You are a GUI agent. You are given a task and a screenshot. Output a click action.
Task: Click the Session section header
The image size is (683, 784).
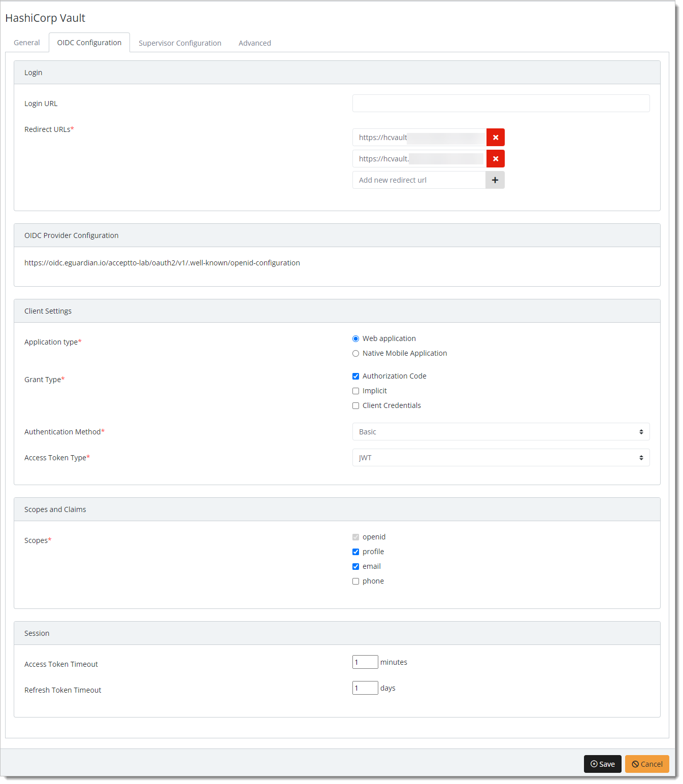tap(337, 633)
